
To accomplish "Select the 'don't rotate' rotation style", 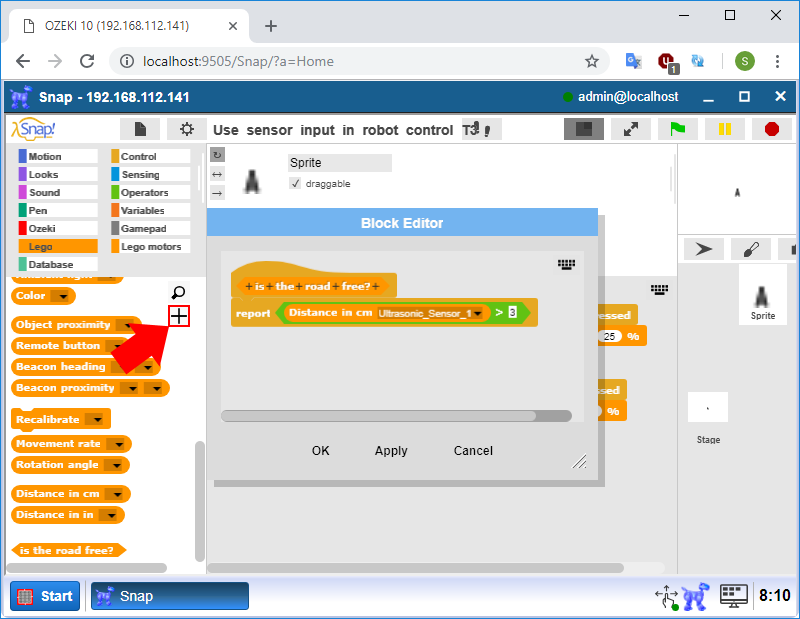I will click(x=217, y=193).
